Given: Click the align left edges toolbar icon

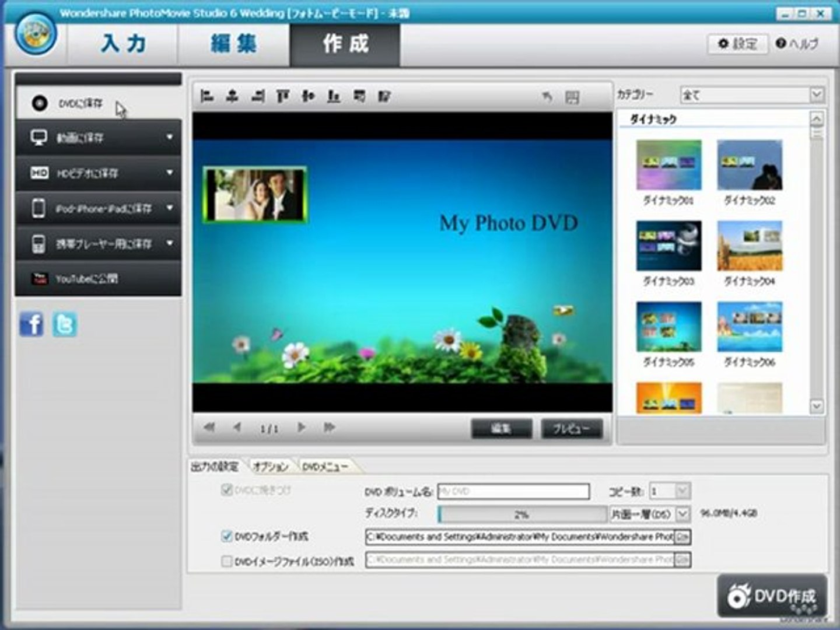Looking at the screenshot, I should (x=206, y=96).
